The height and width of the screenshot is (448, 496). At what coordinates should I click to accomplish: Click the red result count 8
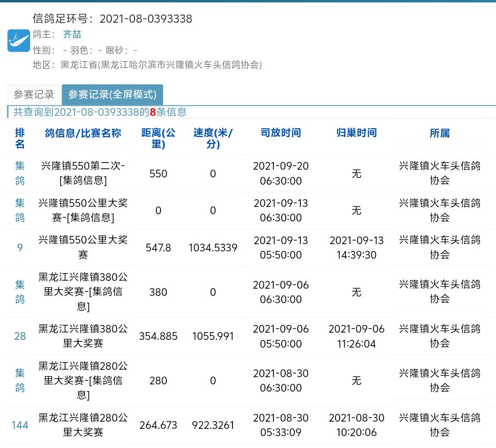[x=153, y=112]
